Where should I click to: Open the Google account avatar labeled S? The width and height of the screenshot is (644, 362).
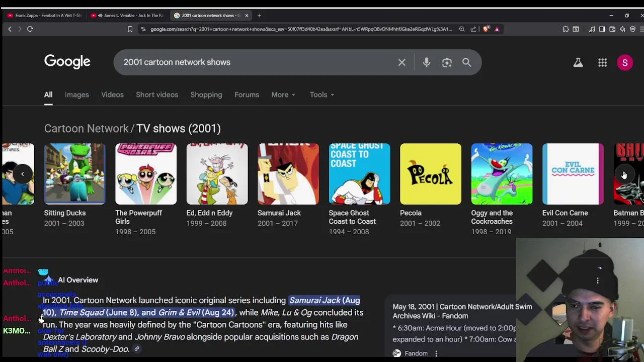(x=625, y=63)
